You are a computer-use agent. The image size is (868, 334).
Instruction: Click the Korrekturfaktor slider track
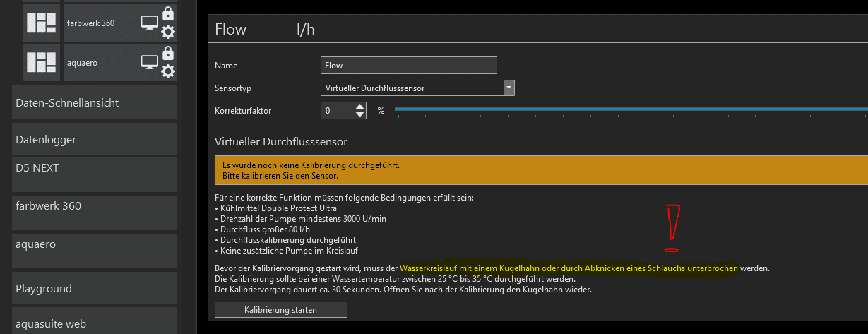click(629, 109)
